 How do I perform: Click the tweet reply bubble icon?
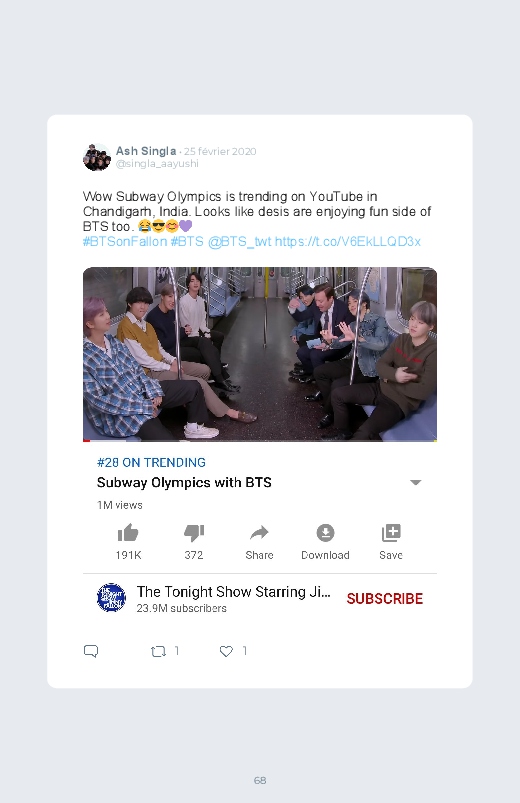91,651
